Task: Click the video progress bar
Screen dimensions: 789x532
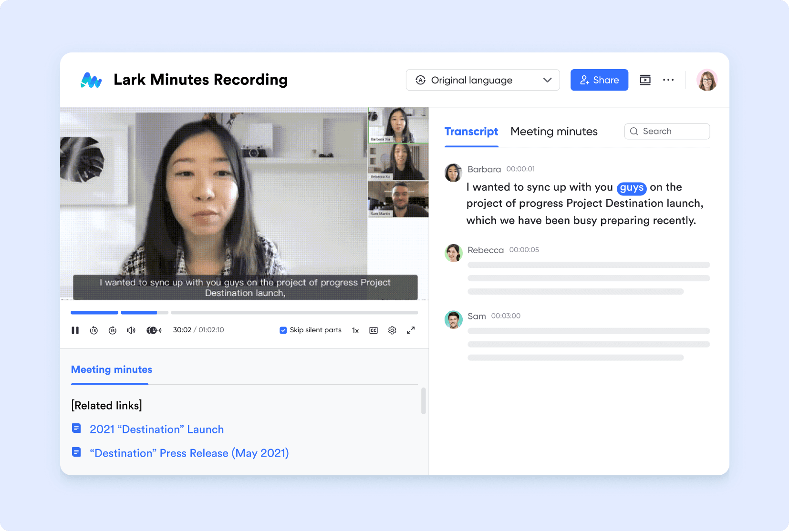Action: (244, 313)
